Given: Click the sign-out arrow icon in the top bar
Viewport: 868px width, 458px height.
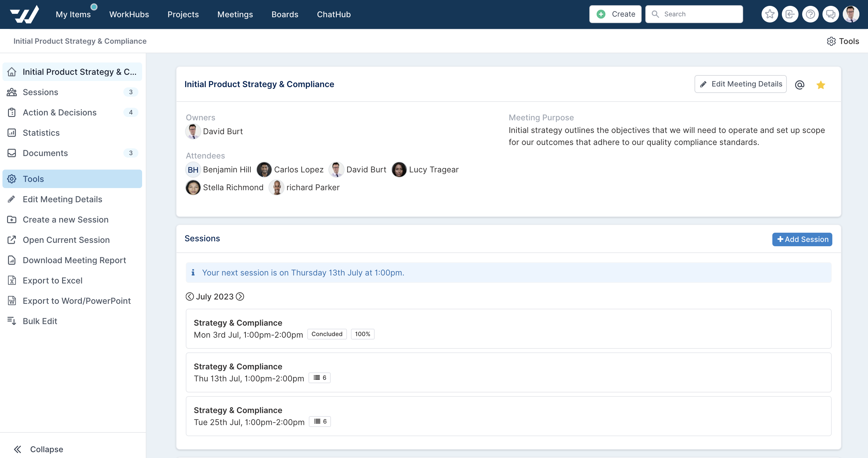Looking at the screenshot, I should (x=790, y=14).
